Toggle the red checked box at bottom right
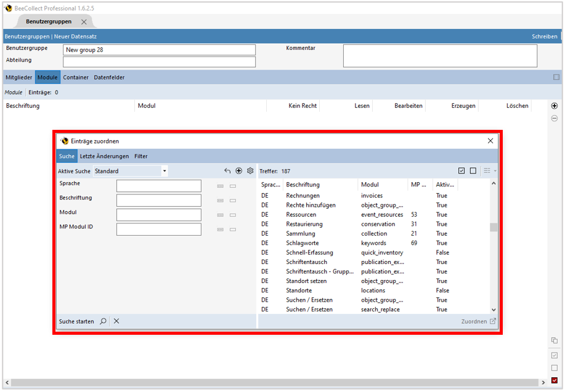 554,380
